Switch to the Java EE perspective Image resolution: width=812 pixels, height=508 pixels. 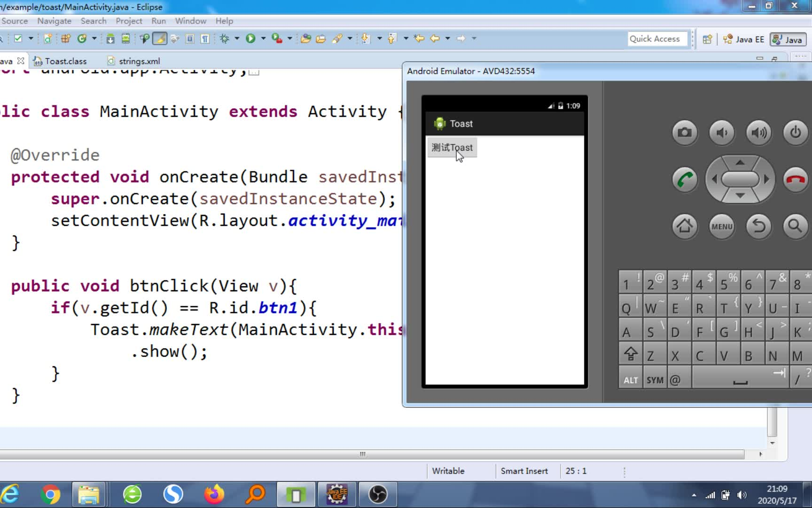[x=744, y=40]
